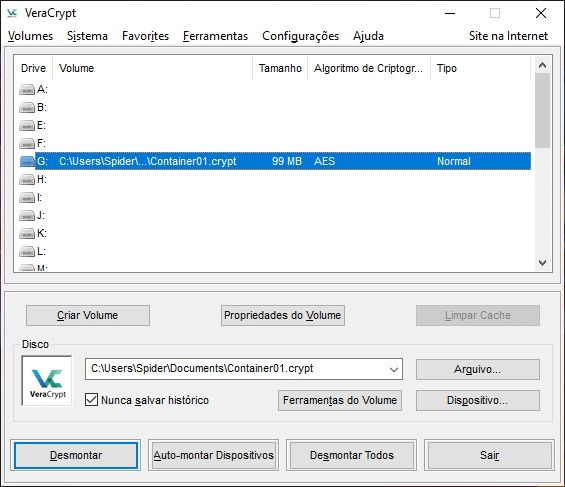Click the Desmontar button
The width and height of the screenshot is (565, 487).
click(x=76, y=455)
